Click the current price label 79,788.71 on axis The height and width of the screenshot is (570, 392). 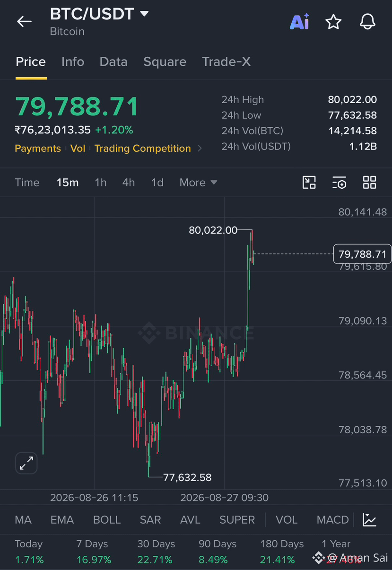362,254
